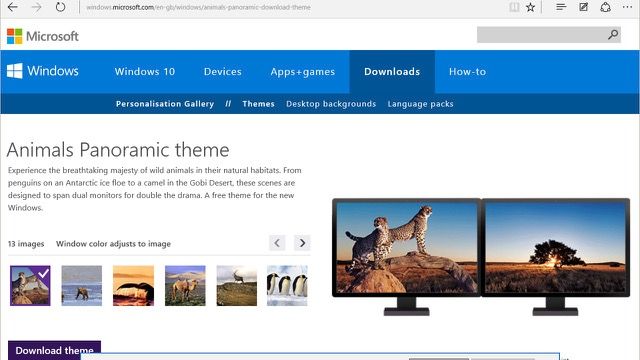Add page to favorites with the star icon
The width and height of the screenshot is (640, 360).
click(530, 7)
